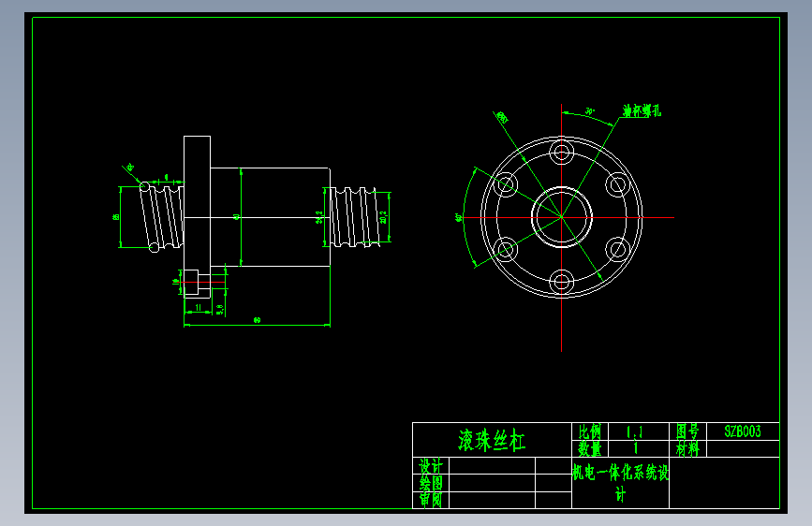This screenshot has height=526, width=812.
Task: Click the top bolt hole on the flange
Action: pyautogui.click(x=561, y=153)
